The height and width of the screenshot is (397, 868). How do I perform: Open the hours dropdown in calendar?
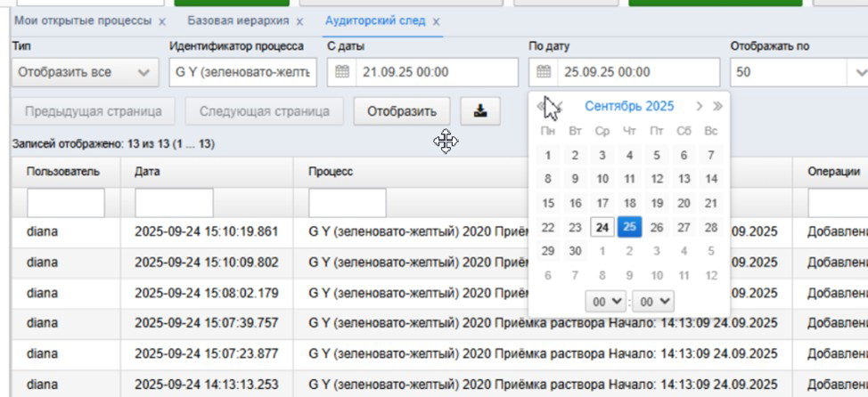point(607,302)
